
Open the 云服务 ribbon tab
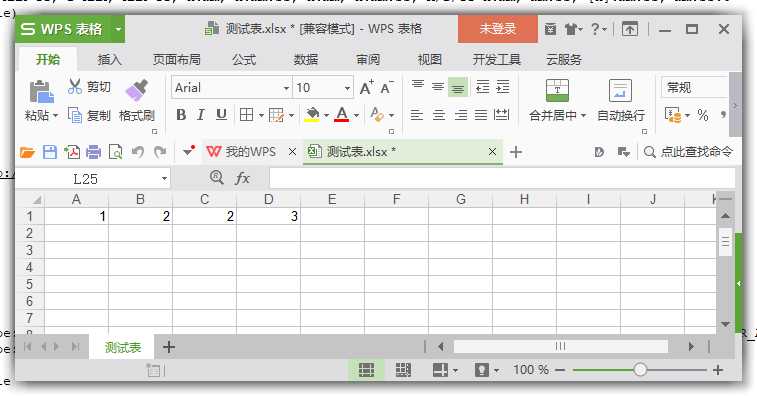(564, 59)
